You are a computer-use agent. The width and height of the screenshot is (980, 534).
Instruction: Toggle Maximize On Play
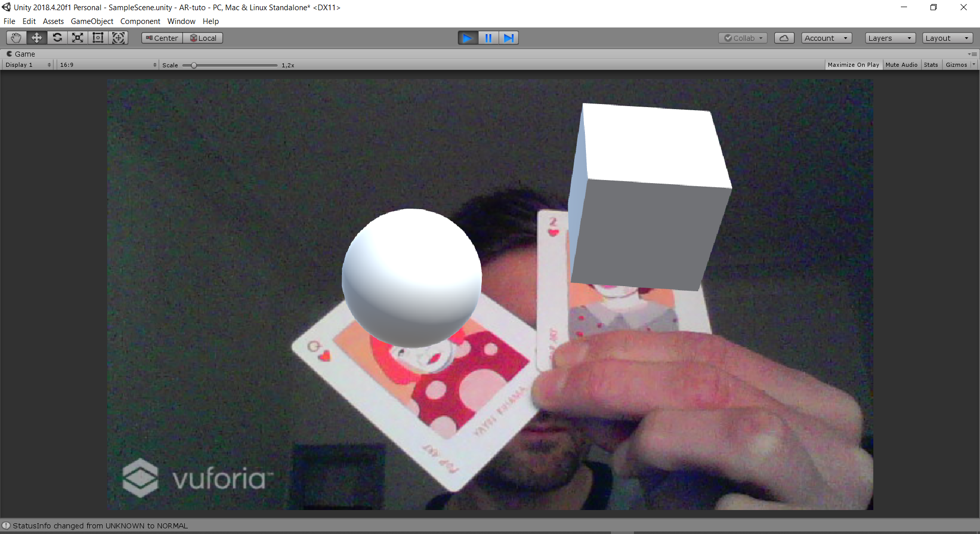coord(853,65)
